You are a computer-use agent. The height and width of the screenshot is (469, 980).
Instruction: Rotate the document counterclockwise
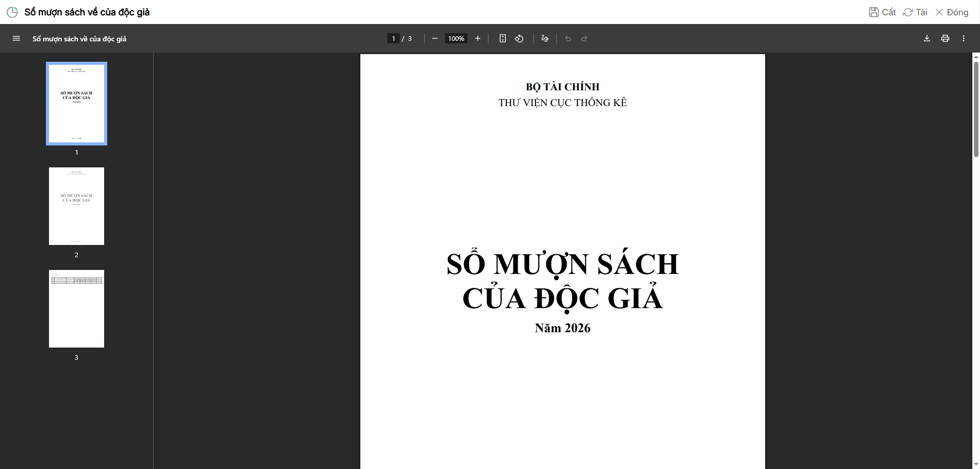click(x=519, y=39)
